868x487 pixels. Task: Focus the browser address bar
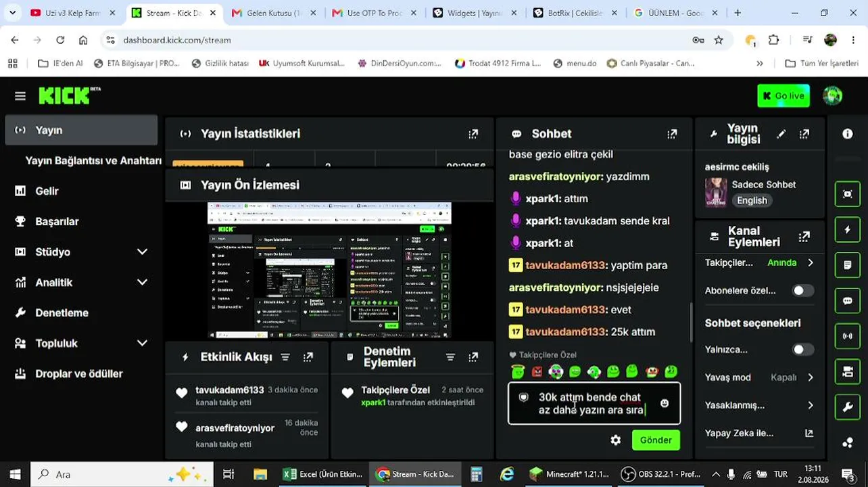pyautogui.click(x=399, y=40)
